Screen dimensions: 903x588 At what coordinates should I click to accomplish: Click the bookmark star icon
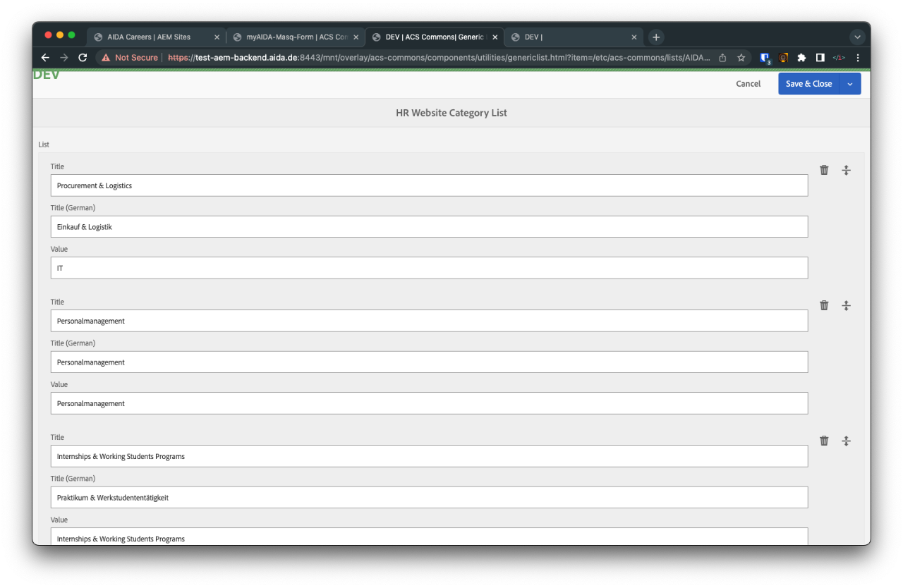(741, 57)
